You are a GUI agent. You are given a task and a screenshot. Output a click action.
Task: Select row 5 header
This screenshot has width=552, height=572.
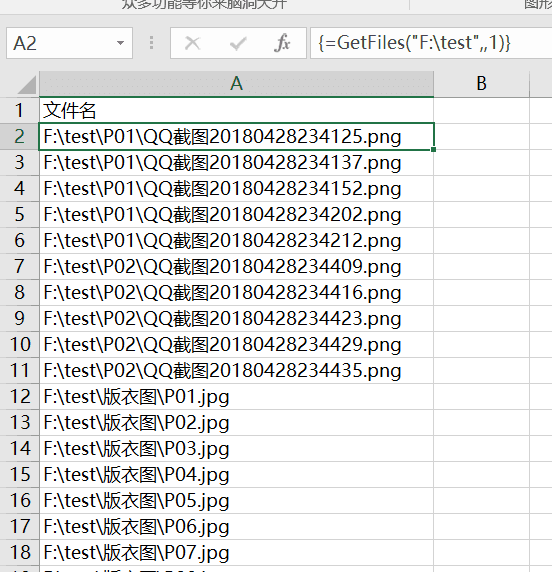tap(20, 214)
